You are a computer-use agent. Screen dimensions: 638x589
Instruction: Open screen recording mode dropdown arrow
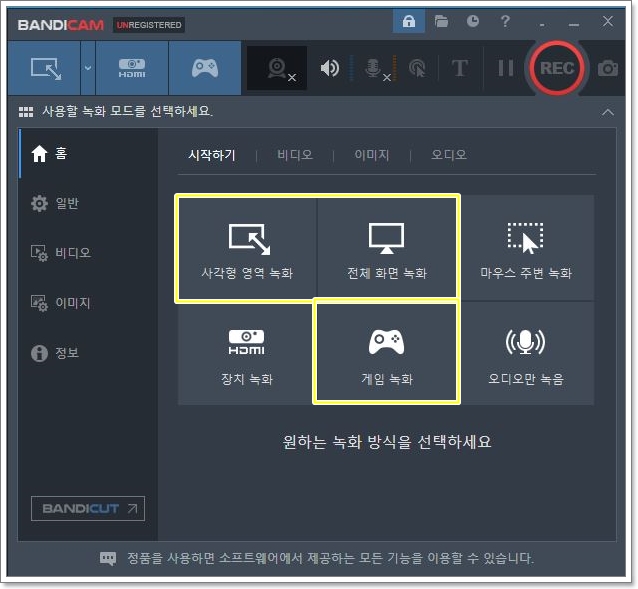click(88, 68)
